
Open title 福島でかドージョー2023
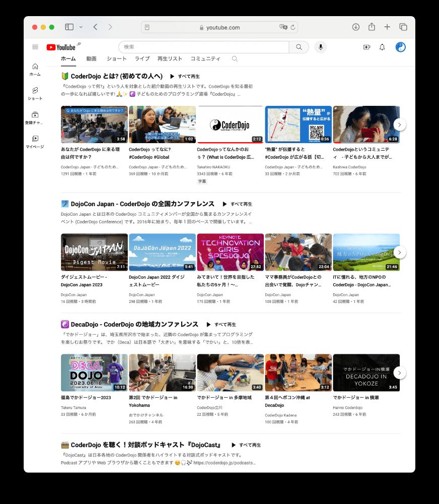(86, 398)
